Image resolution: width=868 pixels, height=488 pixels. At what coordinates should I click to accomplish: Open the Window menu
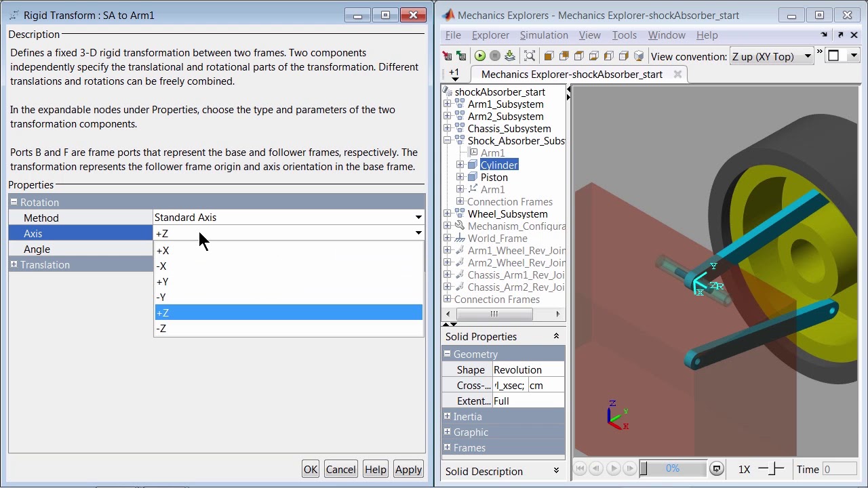click(667, 35)
